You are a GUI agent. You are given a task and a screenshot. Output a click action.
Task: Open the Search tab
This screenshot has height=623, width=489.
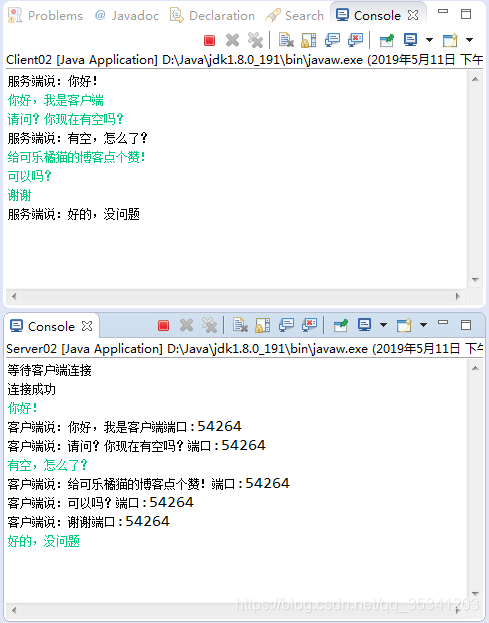click(x=294, y=15)
